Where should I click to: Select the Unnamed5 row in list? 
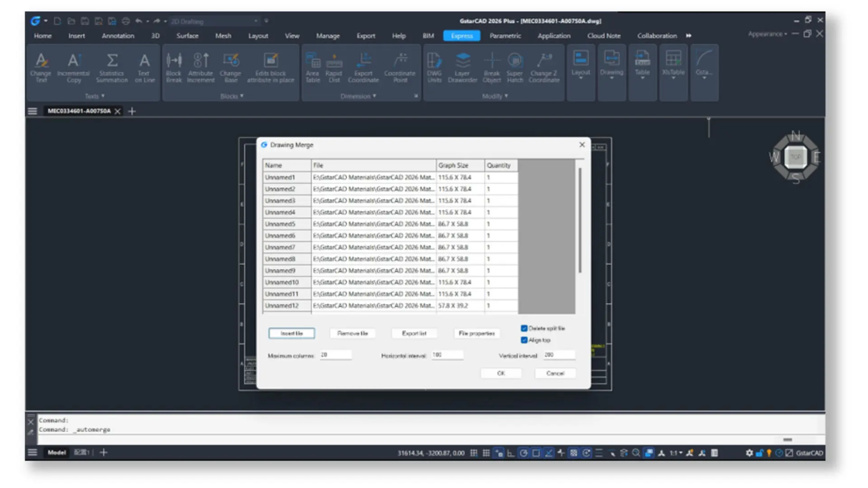point(390,224)
